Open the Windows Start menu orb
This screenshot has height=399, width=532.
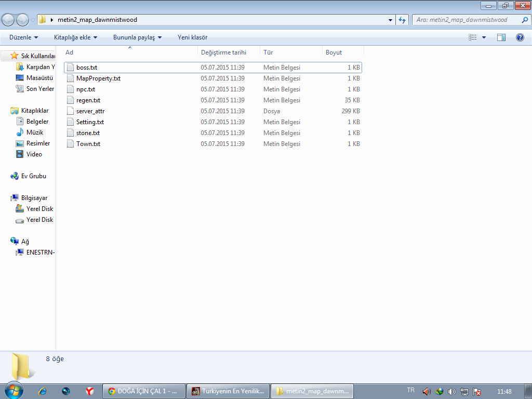pyautogui.click(x=14, y=390)
